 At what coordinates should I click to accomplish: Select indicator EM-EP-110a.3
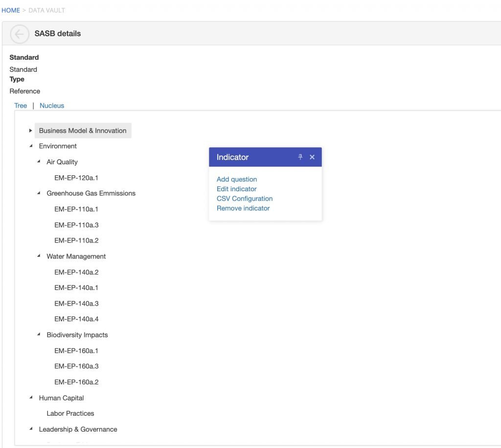[76, 225]
